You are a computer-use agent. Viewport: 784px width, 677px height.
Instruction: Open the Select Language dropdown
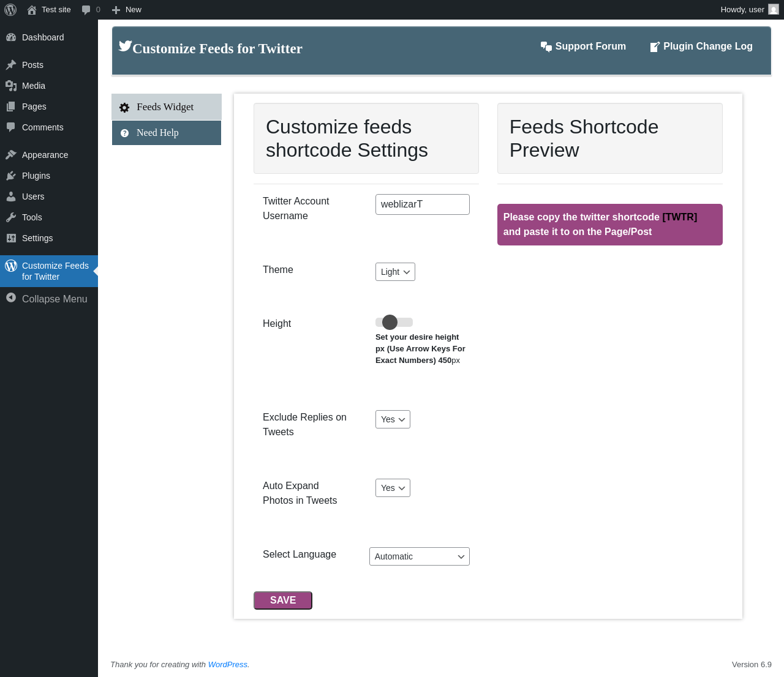tap(420, 556)
